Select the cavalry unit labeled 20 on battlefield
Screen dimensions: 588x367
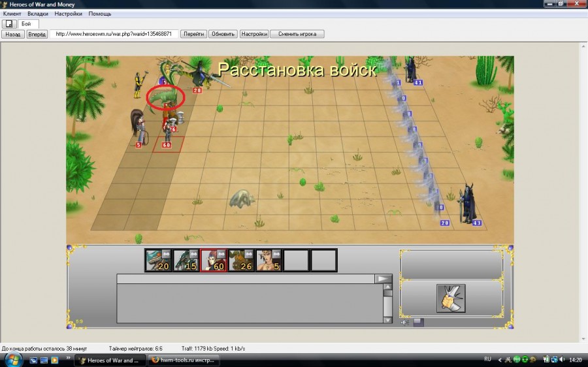[201, 75]
